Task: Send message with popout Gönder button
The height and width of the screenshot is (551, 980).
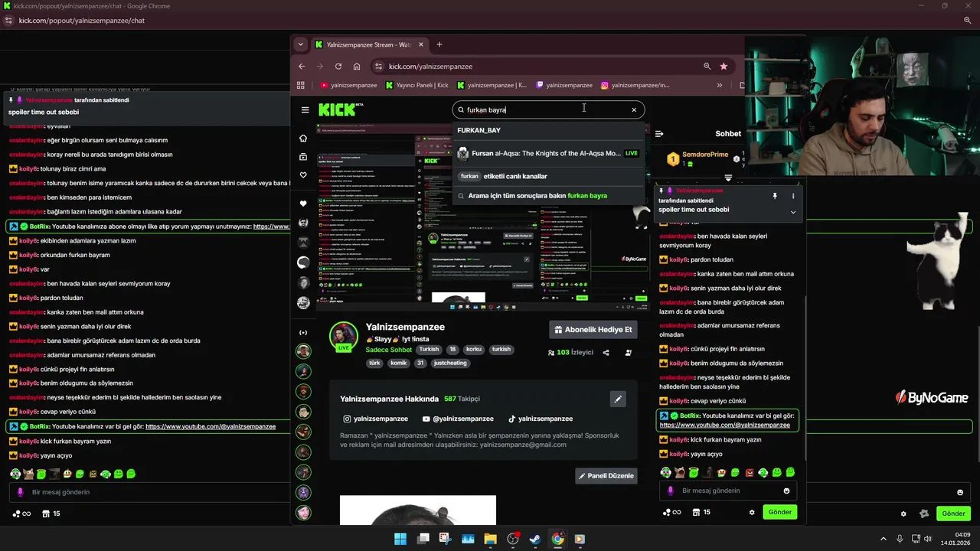Action: (953, 514)
